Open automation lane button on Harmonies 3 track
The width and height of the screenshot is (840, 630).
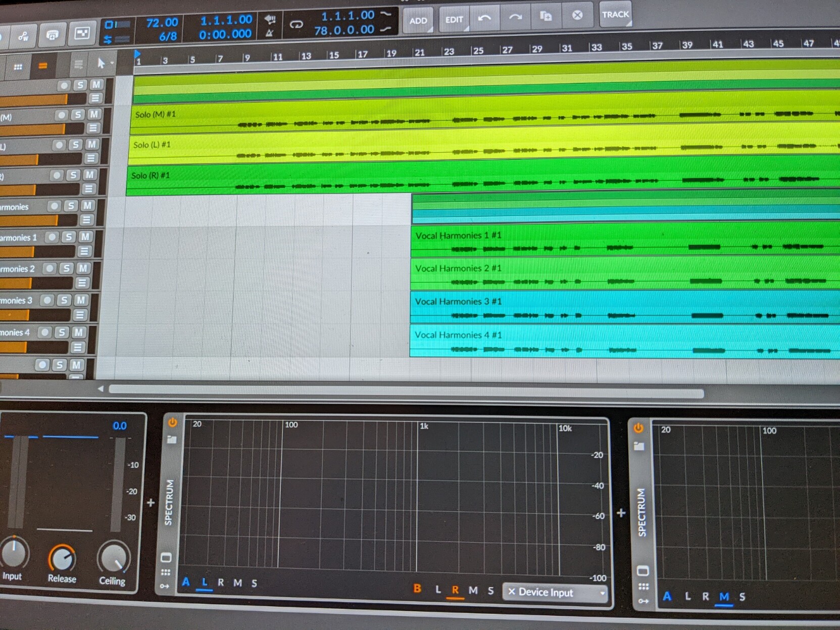tap(79, 315)
